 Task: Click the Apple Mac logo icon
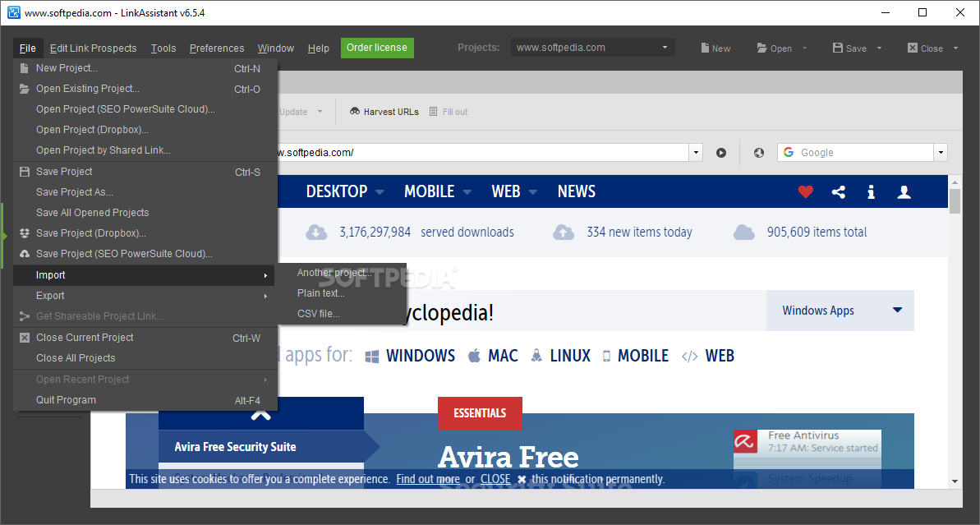coord(474,356)
